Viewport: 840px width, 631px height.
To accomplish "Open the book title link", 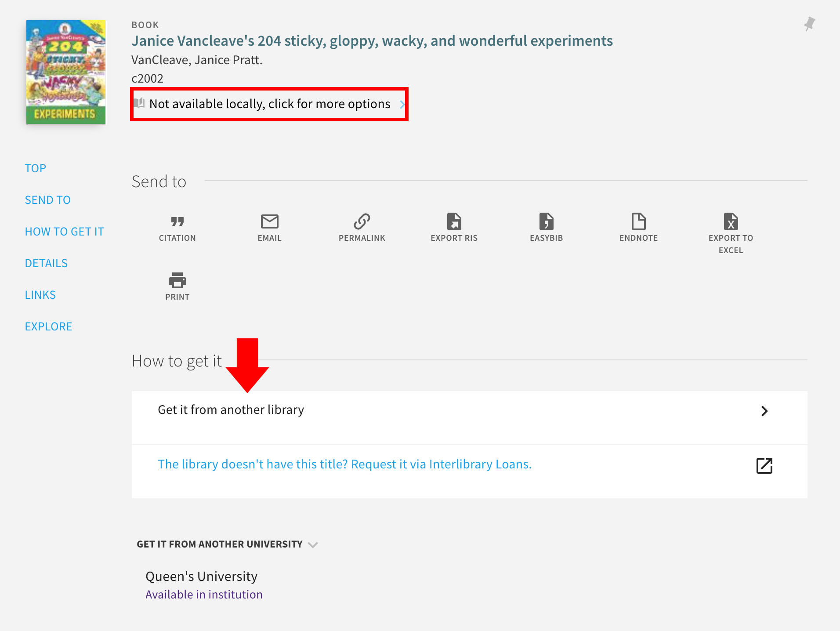I will 372,40.
